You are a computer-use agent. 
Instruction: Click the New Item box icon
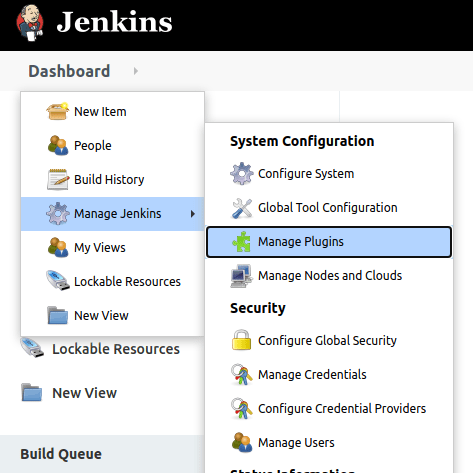point(58,111)
